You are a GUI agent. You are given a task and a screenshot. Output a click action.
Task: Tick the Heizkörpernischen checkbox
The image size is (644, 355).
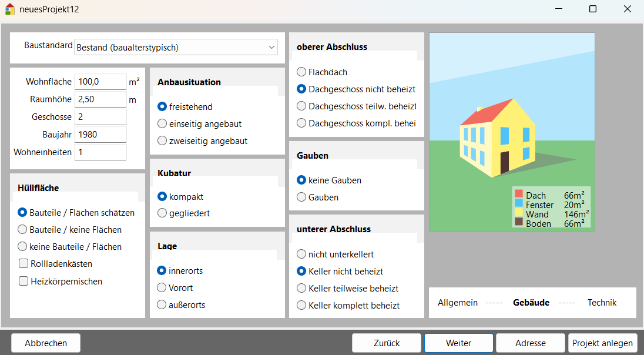point(24,282)
